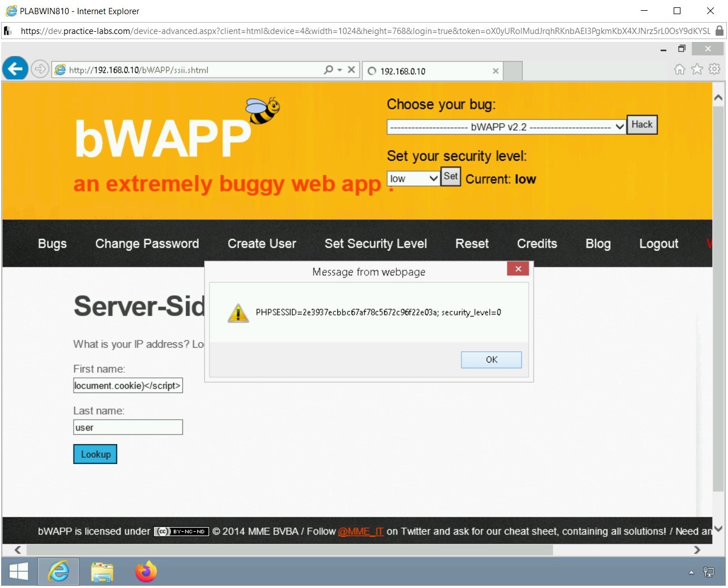Click inside the Last name input field
The height and width of the screenshot is (588, 728).
tap(127, 427)
